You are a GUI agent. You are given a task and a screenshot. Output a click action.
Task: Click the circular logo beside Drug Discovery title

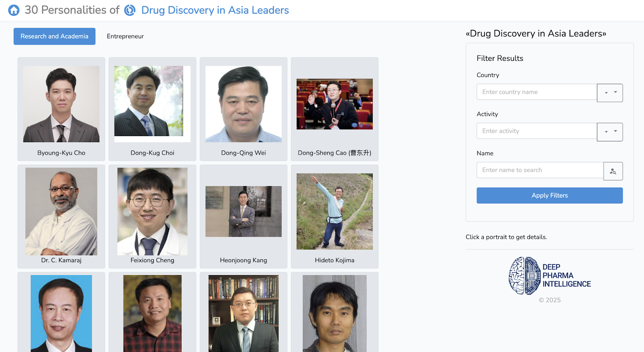point(130,10)
